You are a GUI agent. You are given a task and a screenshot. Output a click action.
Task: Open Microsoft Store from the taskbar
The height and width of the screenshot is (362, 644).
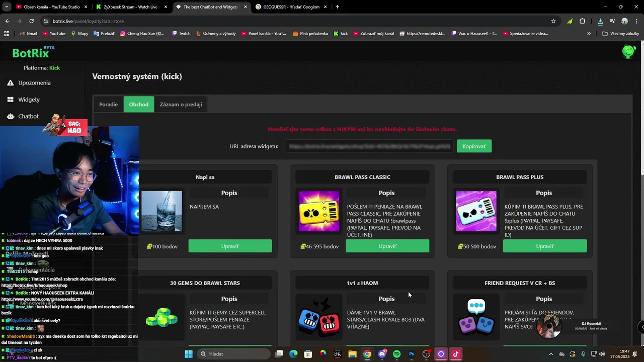[x=308, y=354]
